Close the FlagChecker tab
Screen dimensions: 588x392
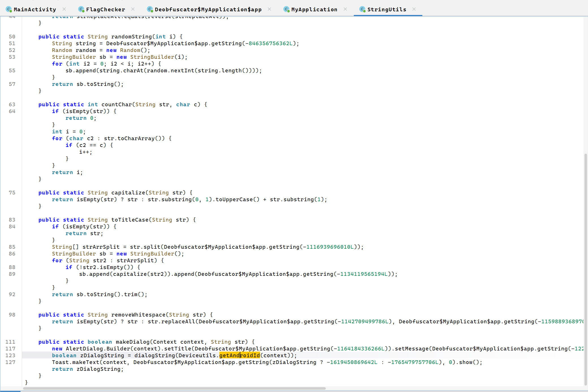tap(133, 9)
